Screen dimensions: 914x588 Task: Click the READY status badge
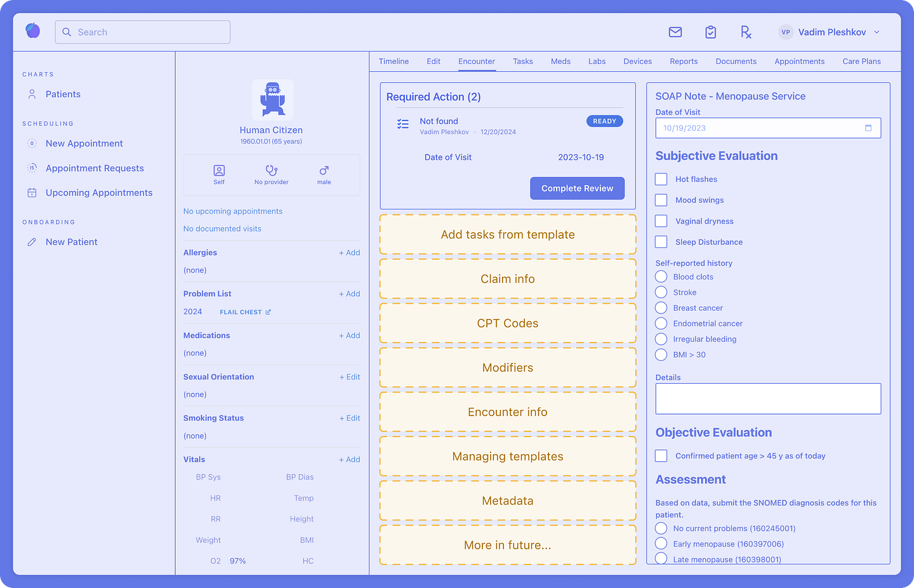click(x=604, y=121)
